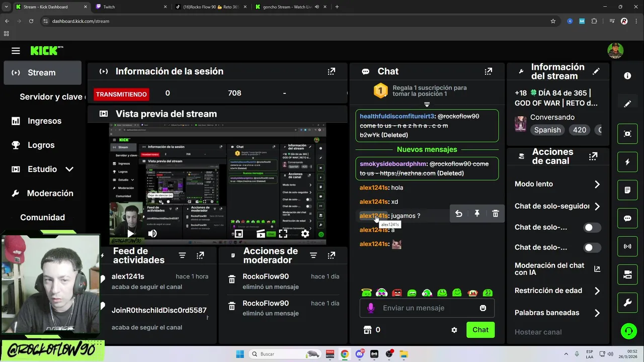The width and height of the screenshot is (644, 362).
Task: Pop out the Acciones de moderador panel
Action: pyautogui.click(x=331, y=255)
